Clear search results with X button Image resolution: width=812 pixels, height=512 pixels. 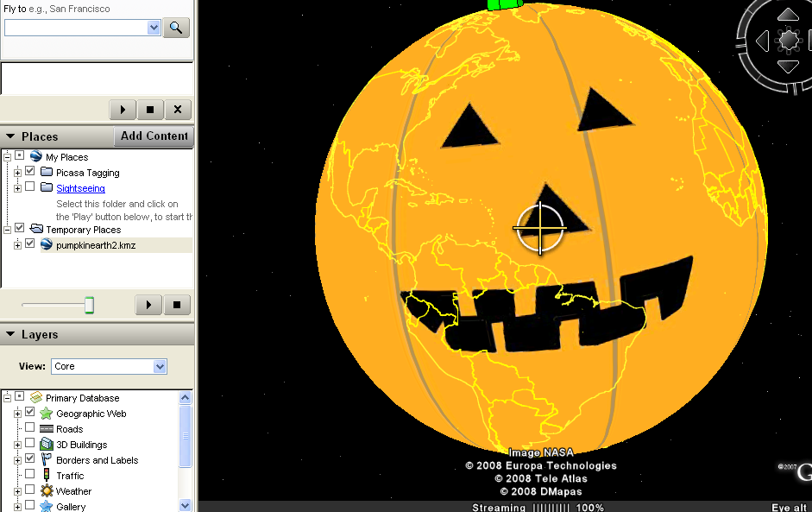(178, 110)
